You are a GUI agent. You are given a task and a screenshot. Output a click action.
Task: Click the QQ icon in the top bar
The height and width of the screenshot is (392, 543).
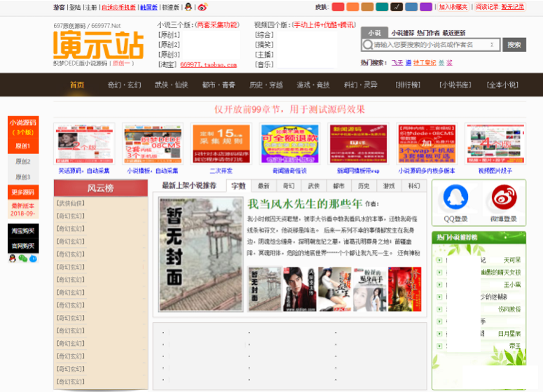188,7
